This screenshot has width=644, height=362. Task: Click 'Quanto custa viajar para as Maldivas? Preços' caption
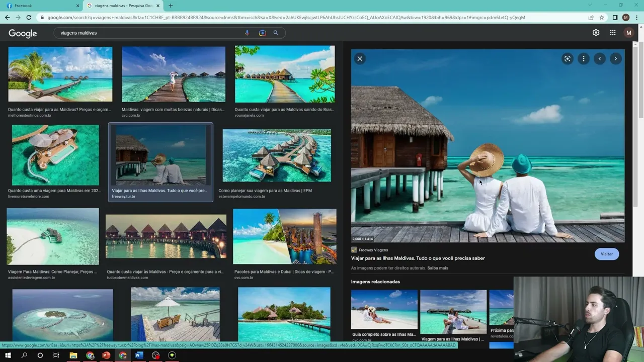click(59, 110)
